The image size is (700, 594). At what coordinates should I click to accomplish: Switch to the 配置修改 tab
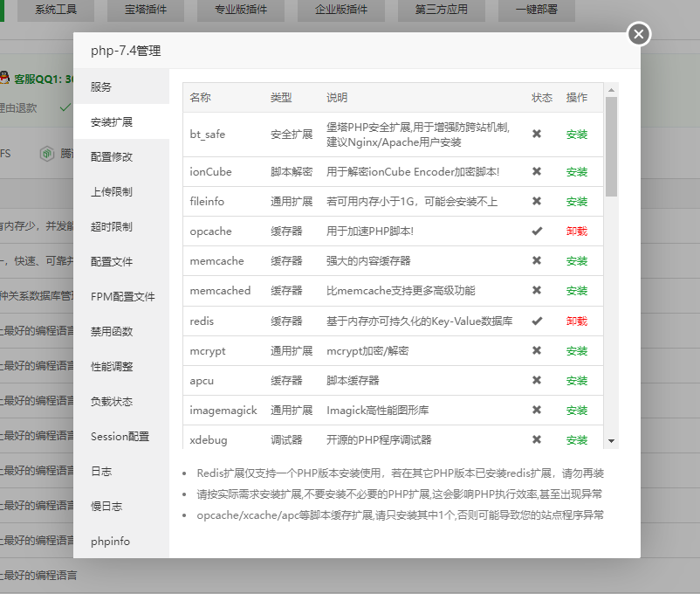112,157
